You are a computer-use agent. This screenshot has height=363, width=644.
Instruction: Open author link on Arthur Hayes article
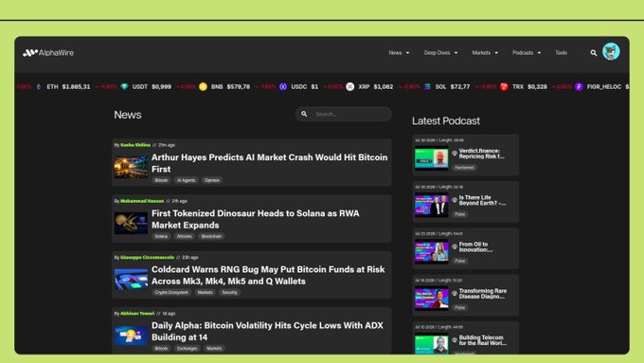[x=135, y=145]
